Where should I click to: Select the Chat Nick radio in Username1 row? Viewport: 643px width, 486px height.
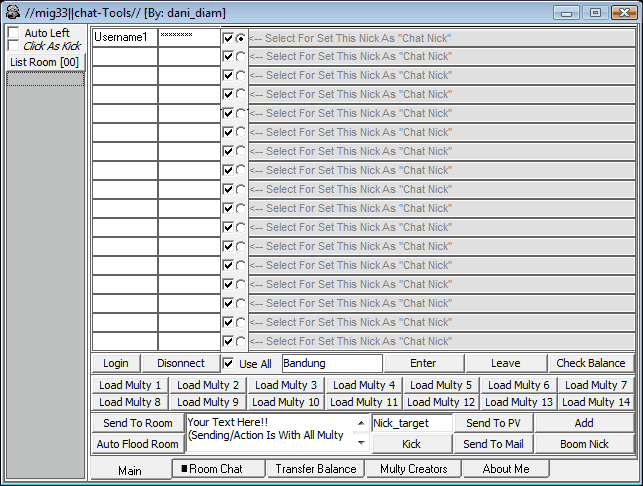pyautogui.click(x=241, y=38)
